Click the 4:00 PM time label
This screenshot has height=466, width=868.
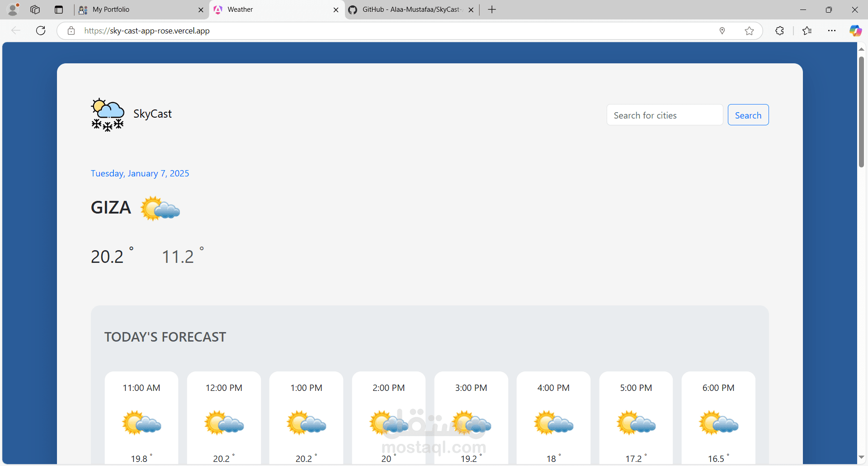point(554,388)
